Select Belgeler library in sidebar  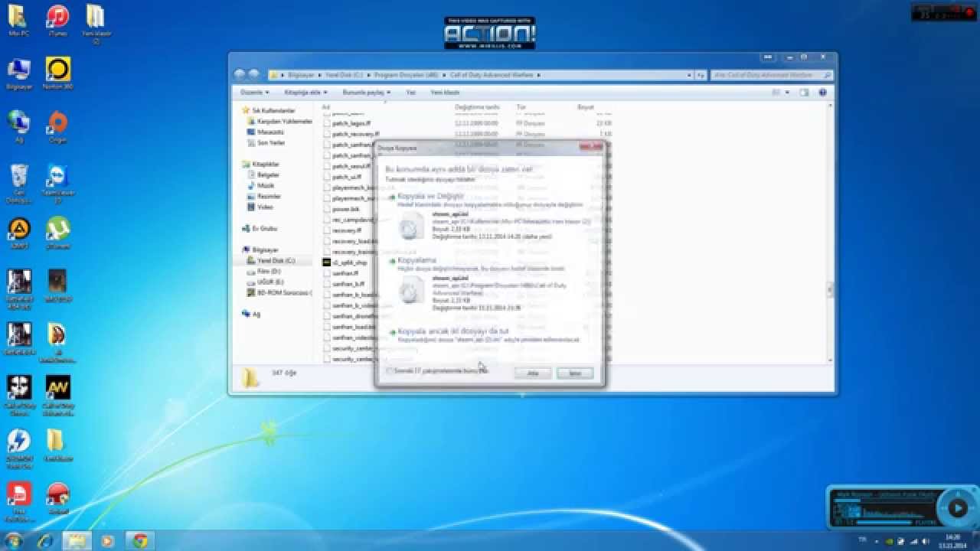coord(268,175)
